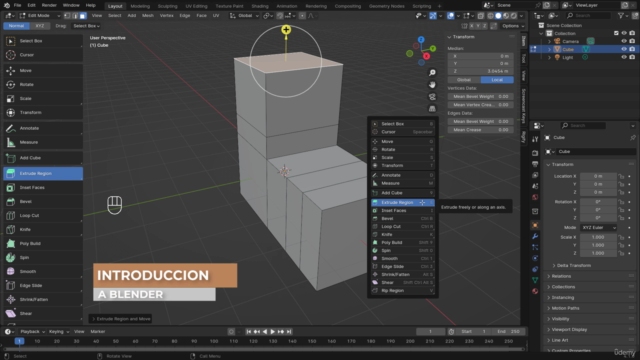640x360 pixels.
Task: Toggle Collection visibility eye in outliner
Action: tap(624, 33)
